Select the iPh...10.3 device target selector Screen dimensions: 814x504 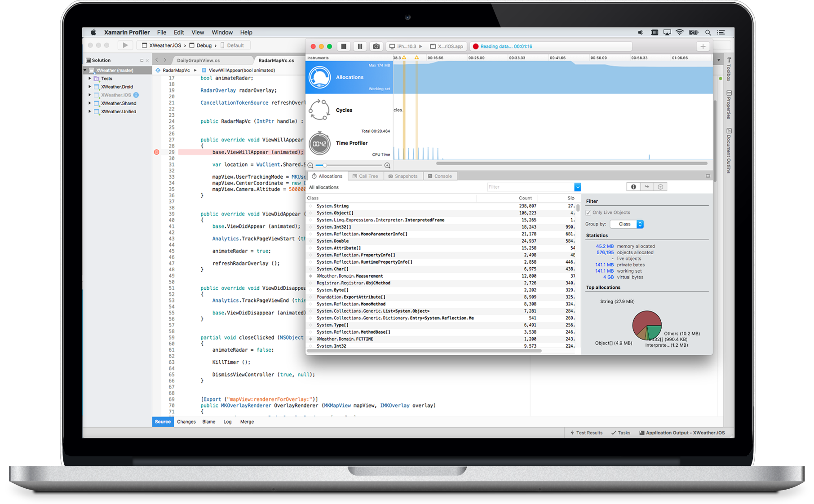pyautogui.click(x=406, y=46)
